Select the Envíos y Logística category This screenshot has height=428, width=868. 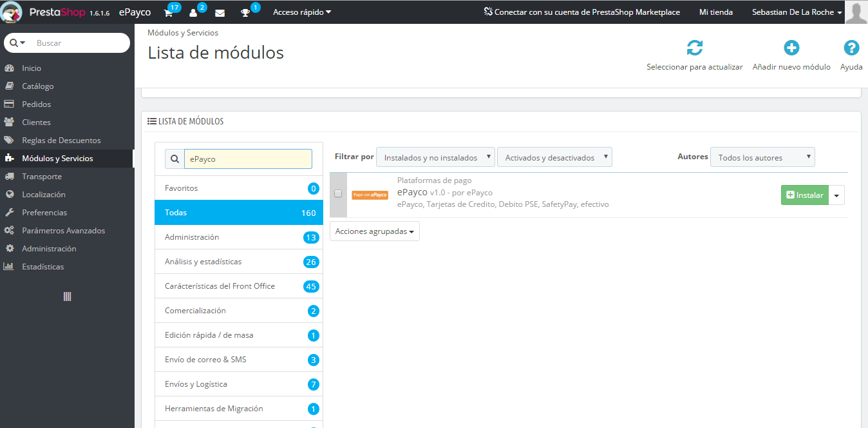(x=239, y=384)
